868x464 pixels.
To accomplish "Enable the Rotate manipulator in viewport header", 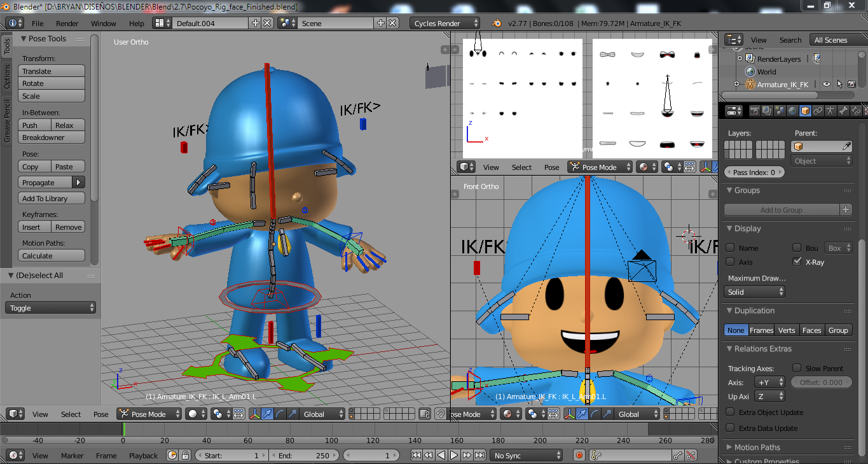I will coord(279,414).
